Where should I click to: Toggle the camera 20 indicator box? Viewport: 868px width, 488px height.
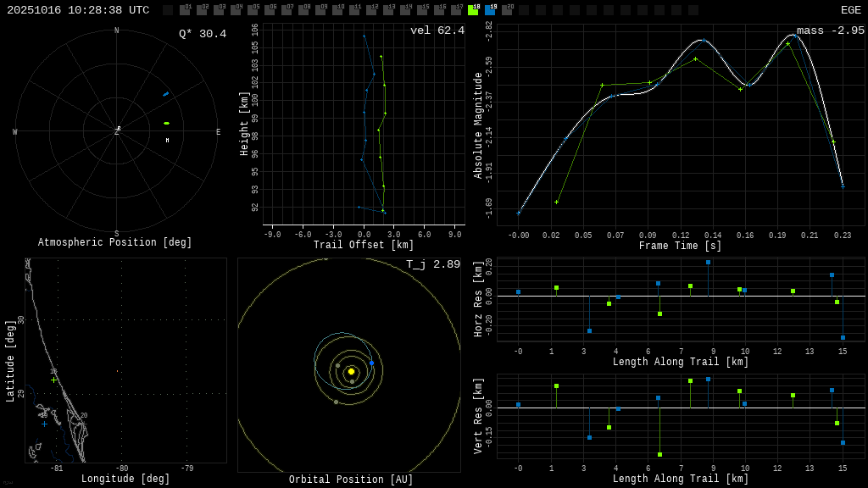[x=507, y=10]
